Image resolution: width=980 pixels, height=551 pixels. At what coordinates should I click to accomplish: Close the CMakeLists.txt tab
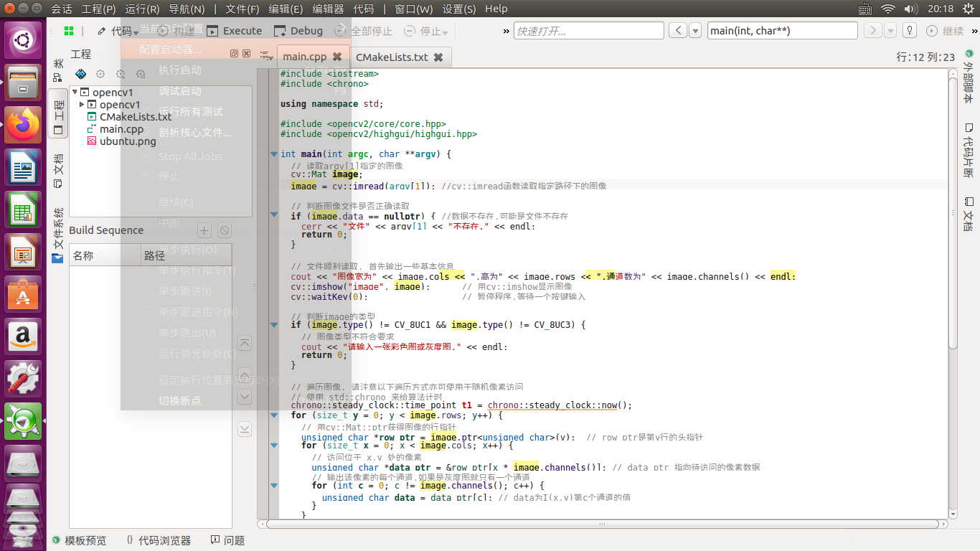438,57
